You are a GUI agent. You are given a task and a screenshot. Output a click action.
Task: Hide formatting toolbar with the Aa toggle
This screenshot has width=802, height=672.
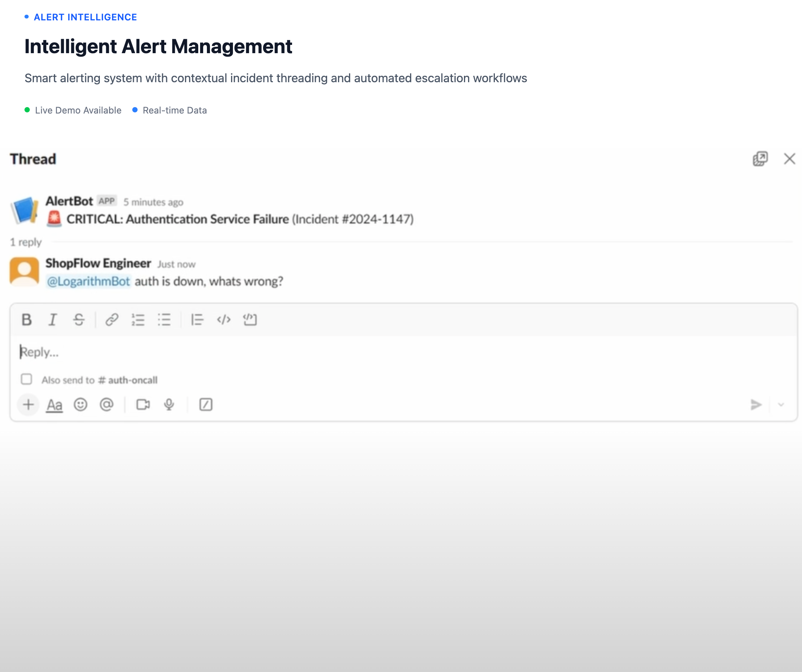[x=54, y=405]
